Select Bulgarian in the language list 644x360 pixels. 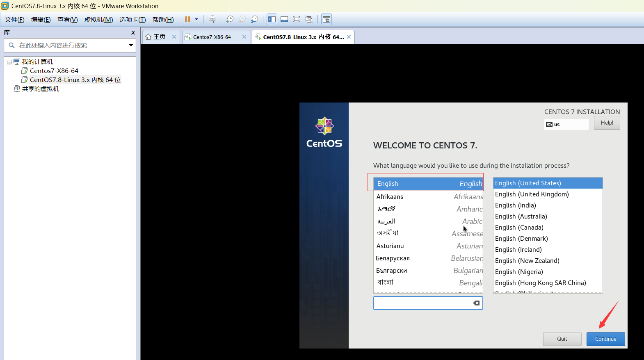coord(428,271)
